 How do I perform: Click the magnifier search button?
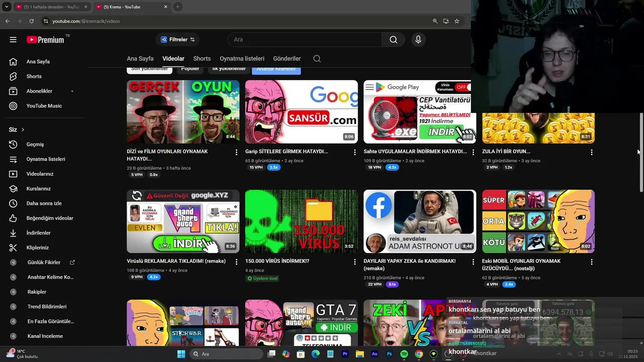click(x=393, y=40)
